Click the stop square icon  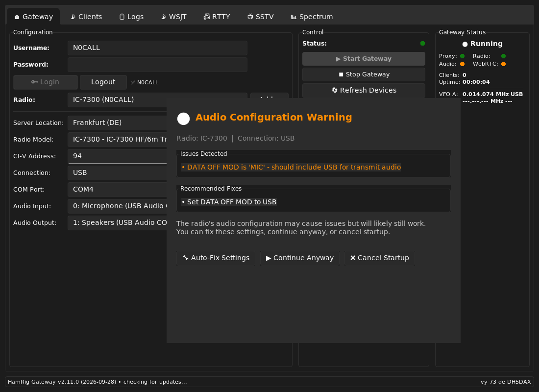click(341, 74)
